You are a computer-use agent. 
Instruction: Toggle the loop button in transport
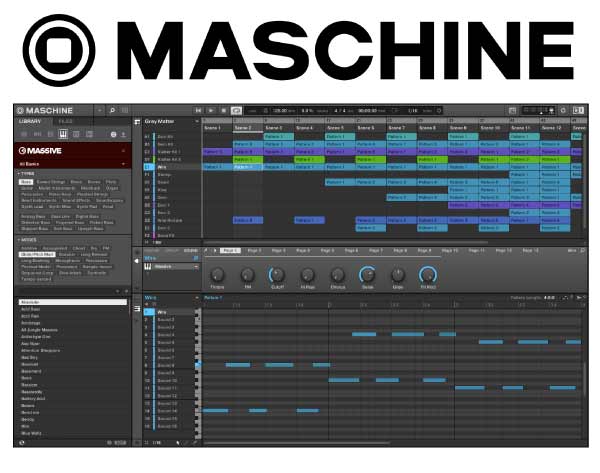236,111
